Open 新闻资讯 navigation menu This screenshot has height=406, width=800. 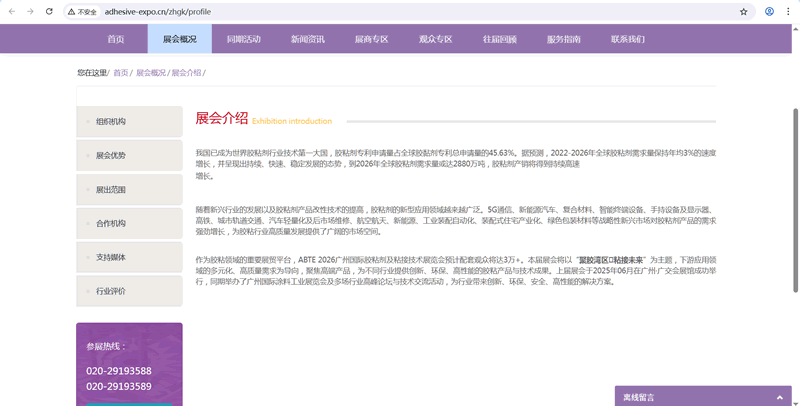coord(307,39)
